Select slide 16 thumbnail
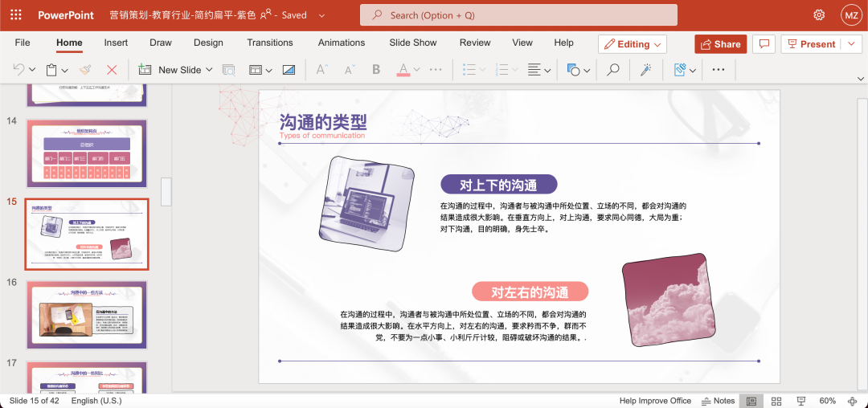This screenshot has width=868, height=408. (x=87, y=315)
